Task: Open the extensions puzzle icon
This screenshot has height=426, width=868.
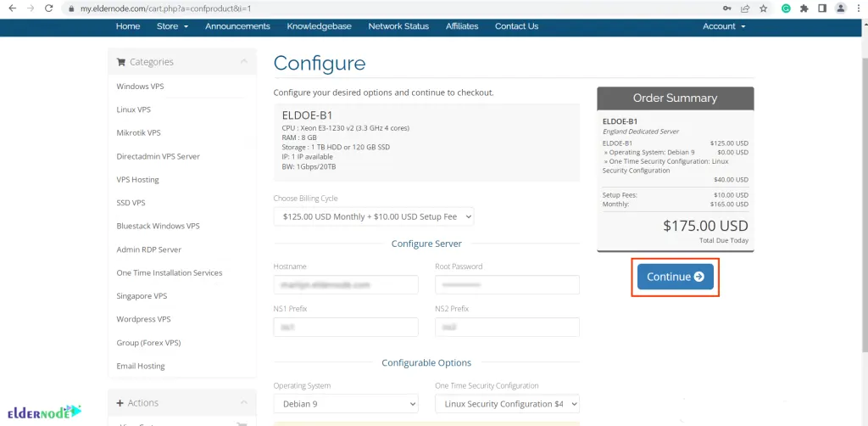Action: pos(804,8)
